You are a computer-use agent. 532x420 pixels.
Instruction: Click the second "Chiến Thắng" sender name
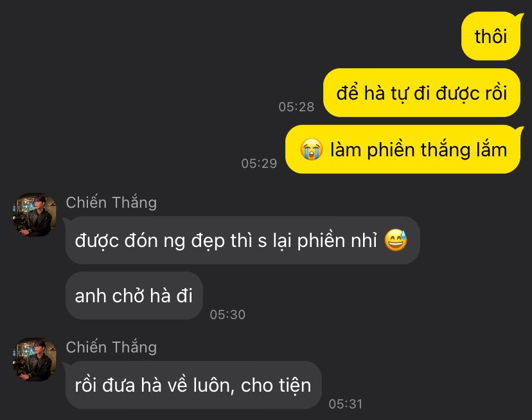click(x=111, y=347)
